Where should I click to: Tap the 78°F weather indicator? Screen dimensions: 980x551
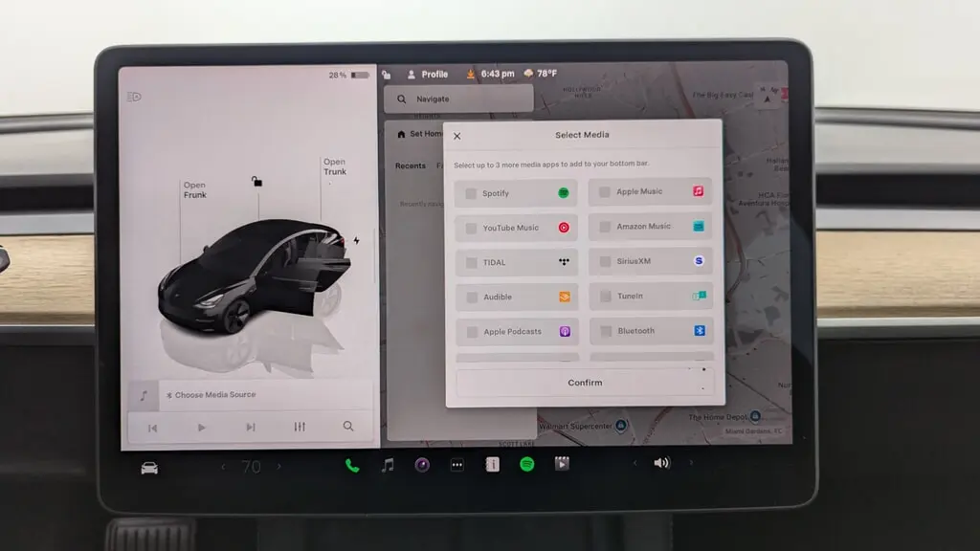(542, 74)
